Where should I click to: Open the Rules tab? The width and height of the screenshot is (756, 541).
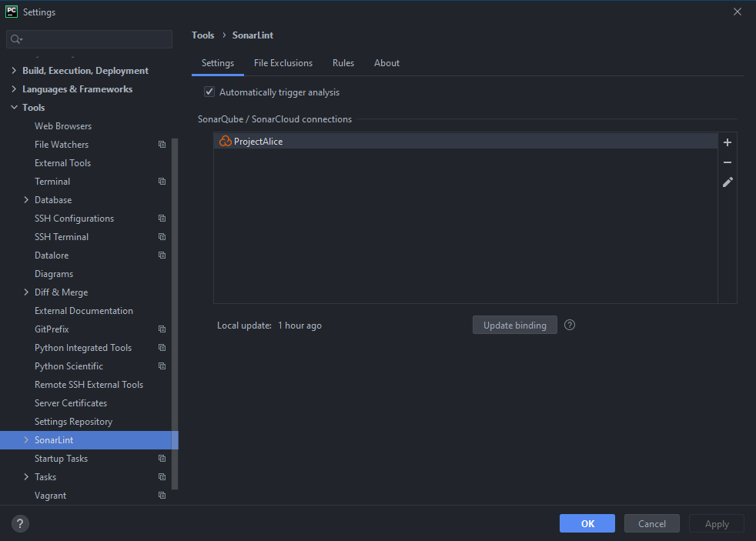click(343, 63)
